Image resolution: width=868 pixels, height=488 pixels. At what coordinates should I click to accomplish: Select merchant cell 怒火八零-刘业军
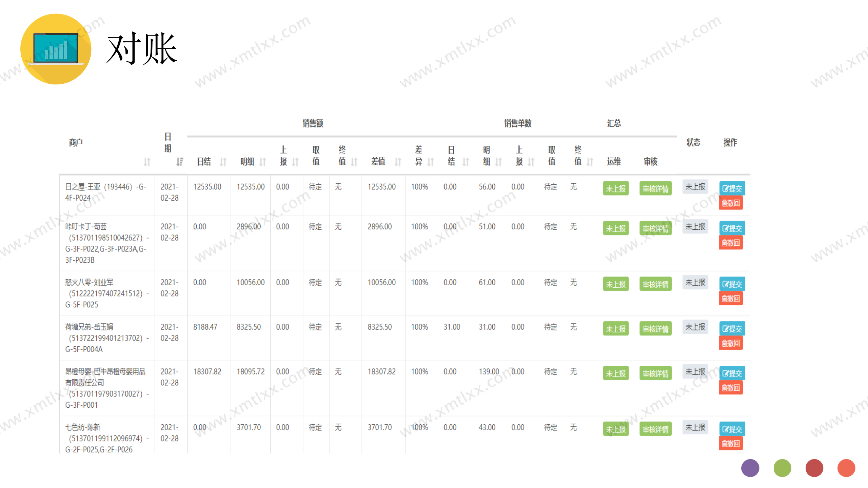[107, 293]
